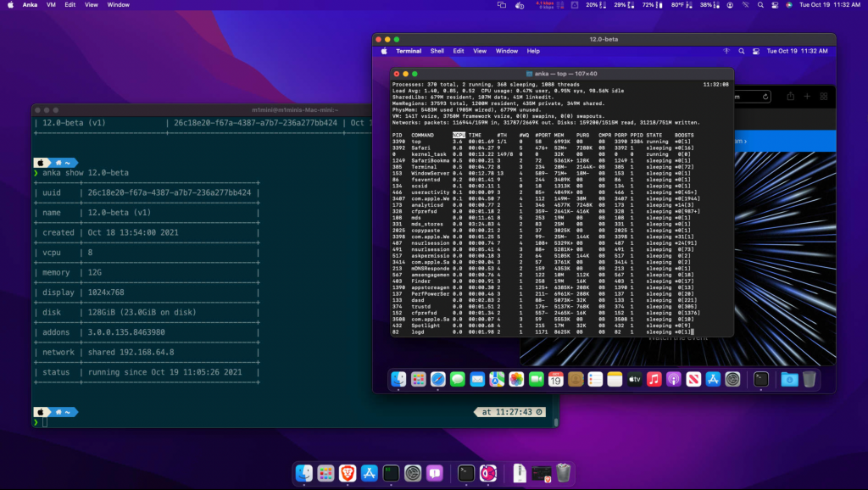Open Music in the VM dock

[x=654, y=379]
